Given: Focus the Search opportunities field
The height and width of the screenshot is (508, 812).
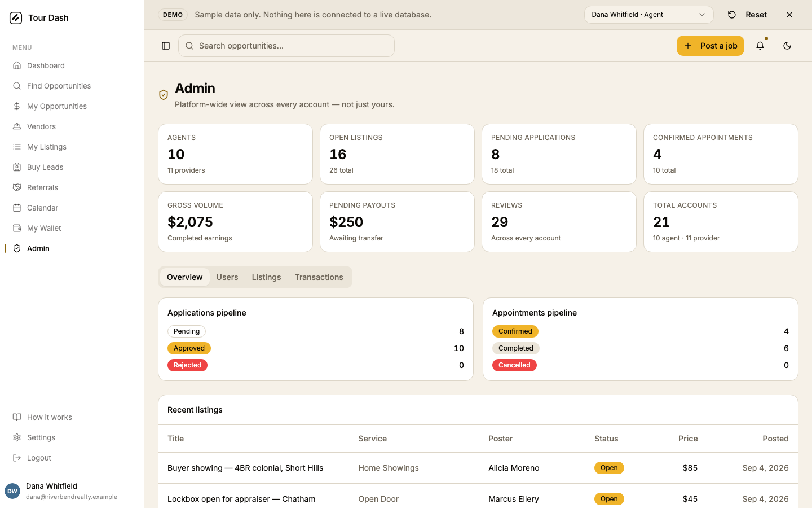Looking at the screenshot, I should (x=286, y=46).
